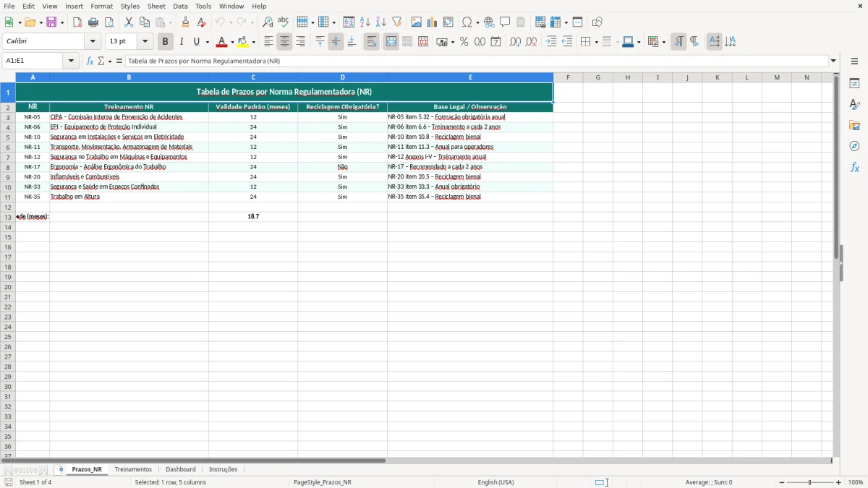Open the font color dropdown arrow
Image resolution: width=868 pixels, height=488 pixels.
pyautogui.click(x=231, y=42)
